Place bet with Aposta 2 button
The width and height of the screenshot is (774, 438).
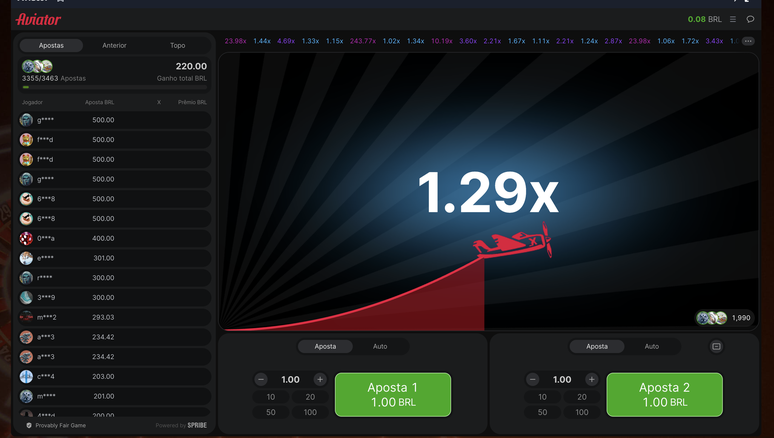click(x=664, y=395)
